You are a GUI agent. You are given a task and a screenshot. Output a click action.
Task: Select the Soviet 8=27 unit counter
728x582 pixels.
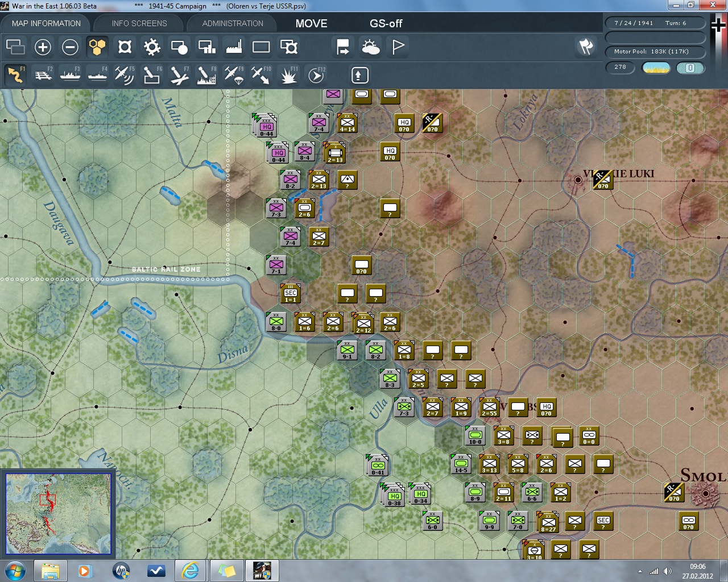pos(548,522)
